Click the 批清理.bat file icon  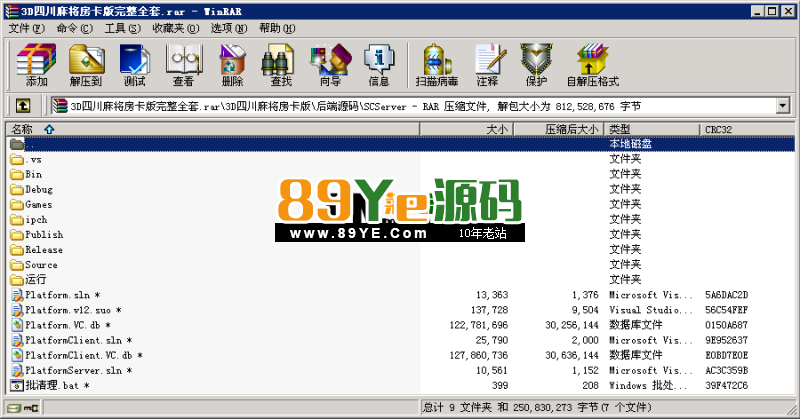click(17, 385)
